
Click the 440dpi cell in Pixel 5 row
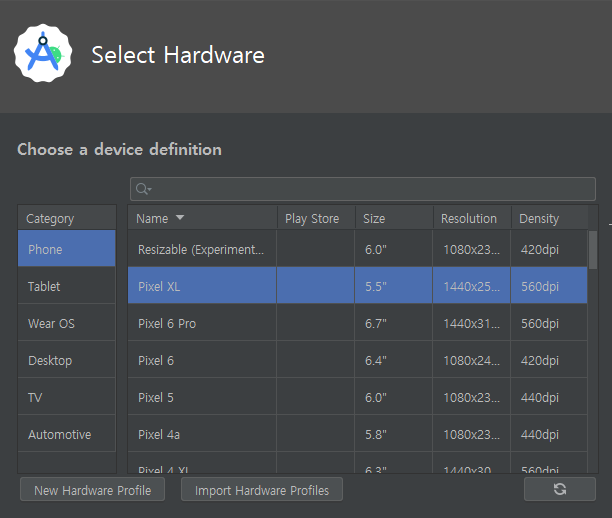point(549,397)
